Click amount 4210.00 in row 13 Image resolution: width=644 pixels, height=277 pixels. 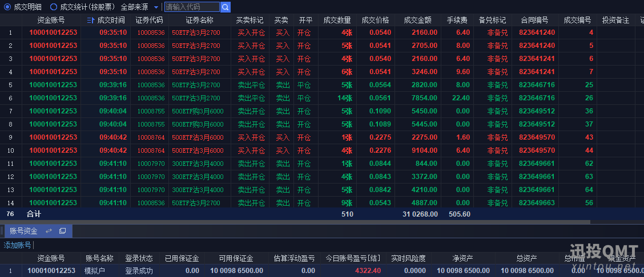coord(425,190)
